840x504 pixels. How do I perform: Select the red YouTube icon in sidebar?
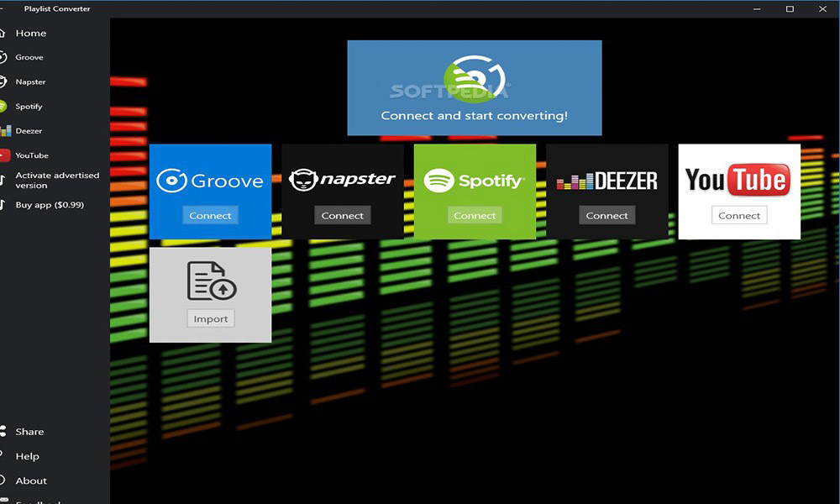pos(5,155)
